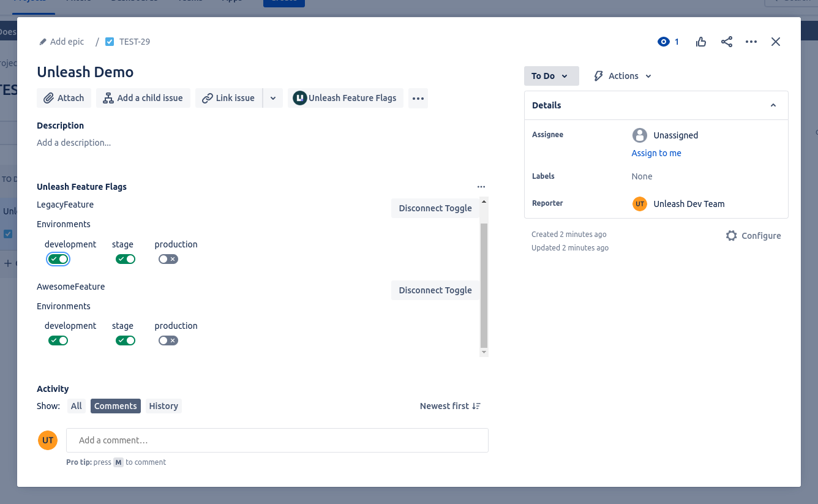Screen dimensions: 818x504
Task: Open the Unleash Feature Flags app button
Action: tap(345, 98)
